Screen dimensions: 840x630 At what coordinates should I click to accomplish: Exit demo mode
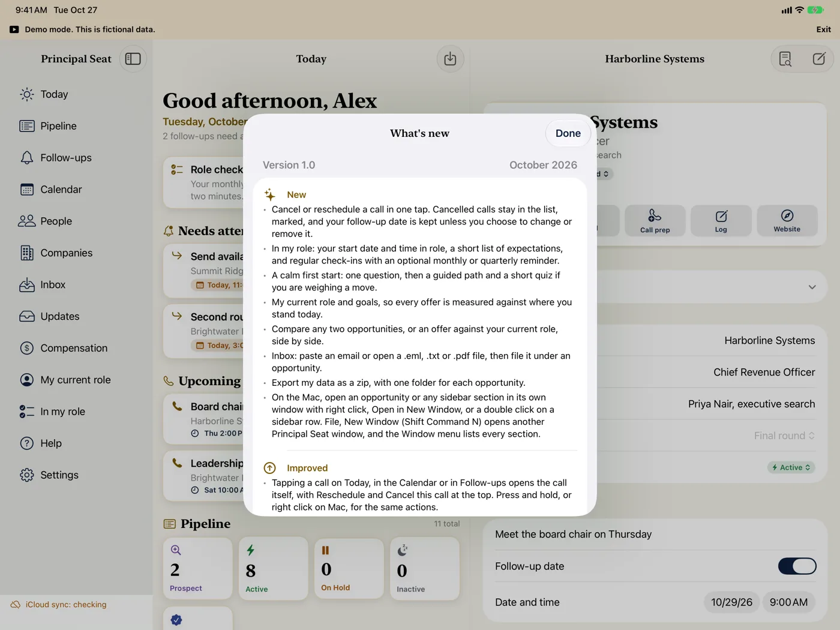(x=823, y=29)
